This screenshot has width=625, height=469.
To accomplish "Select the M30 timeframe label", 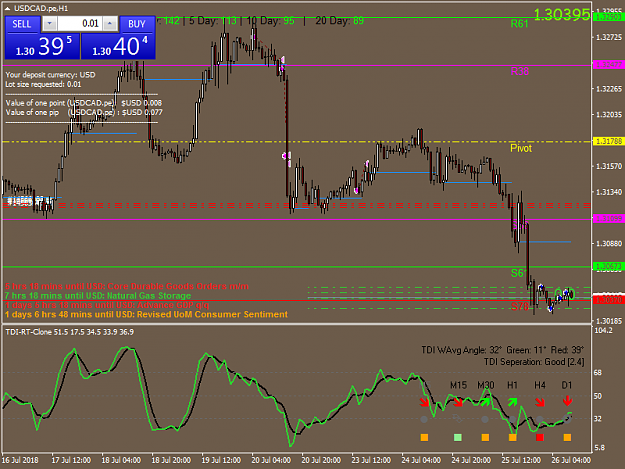I will pyautogui.click(x=485, y=385).
